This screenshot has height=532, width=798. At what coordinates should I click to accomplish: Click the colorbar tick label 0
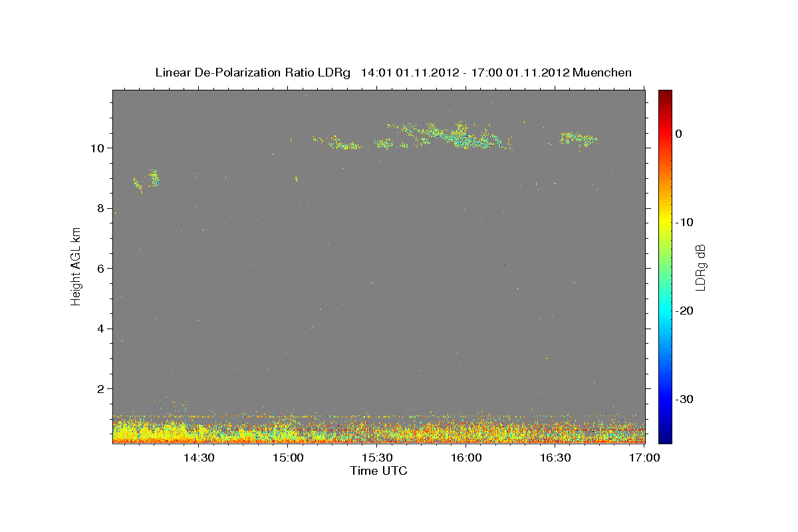pos(679,134)
